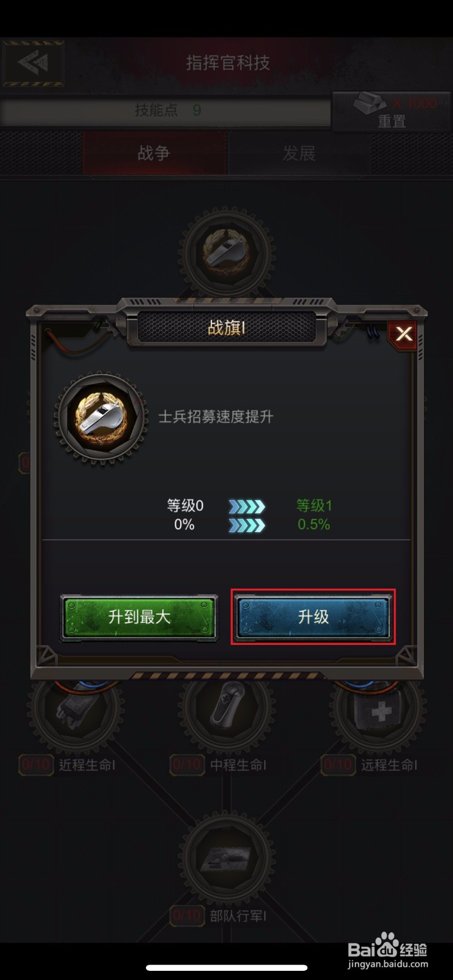Click the 技能点 points bar
453x980 pixels.
[166, 111]
